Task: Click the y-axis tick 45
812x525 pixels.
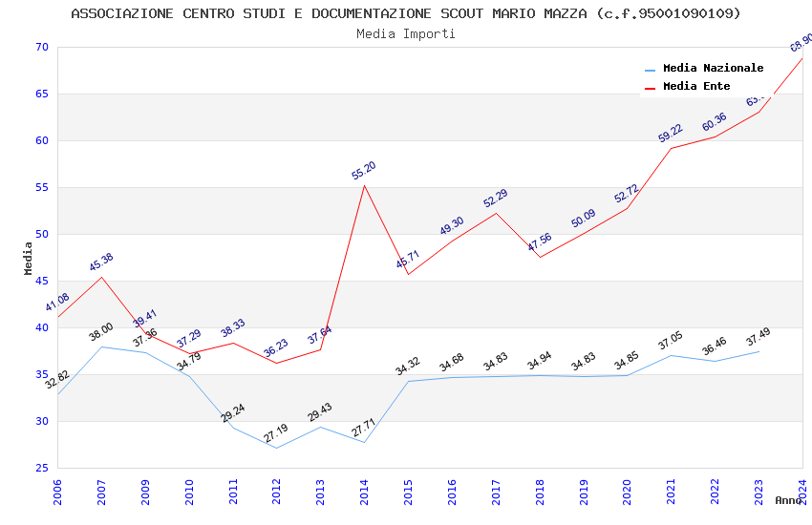Action: [42, 281]
